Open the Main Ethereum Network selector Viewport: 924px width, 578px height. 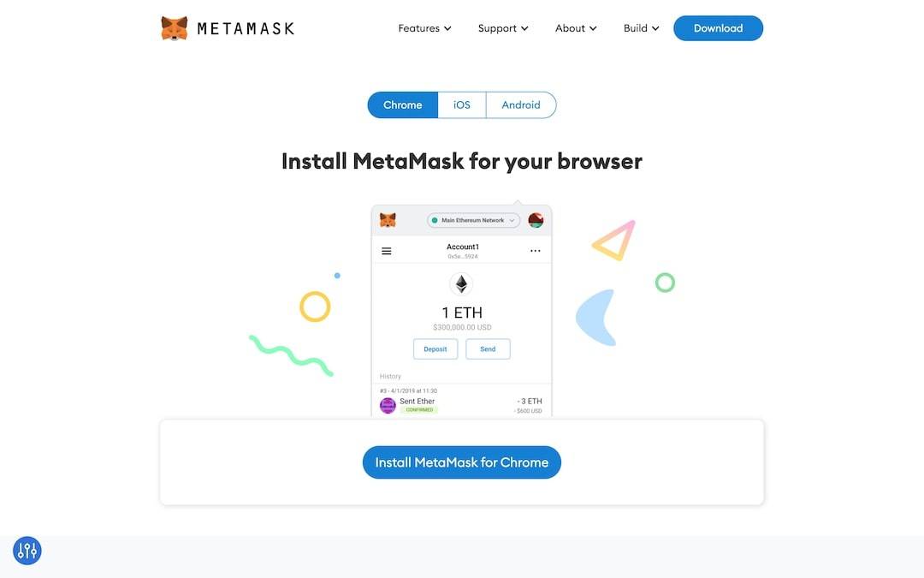(x=473, y=221)
